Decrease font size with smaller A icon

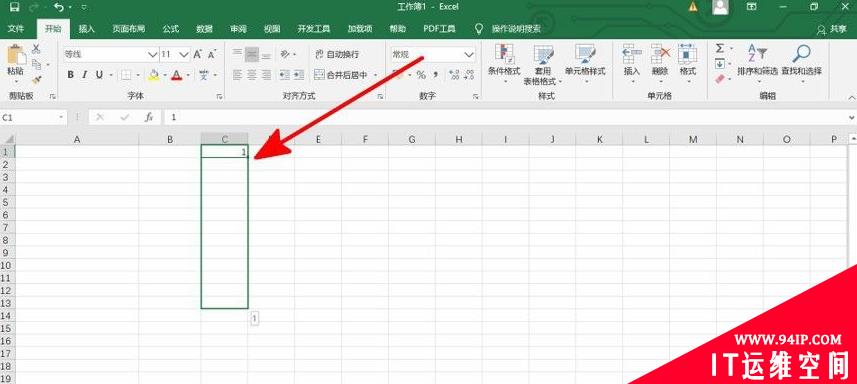click(x=212, y=54)
